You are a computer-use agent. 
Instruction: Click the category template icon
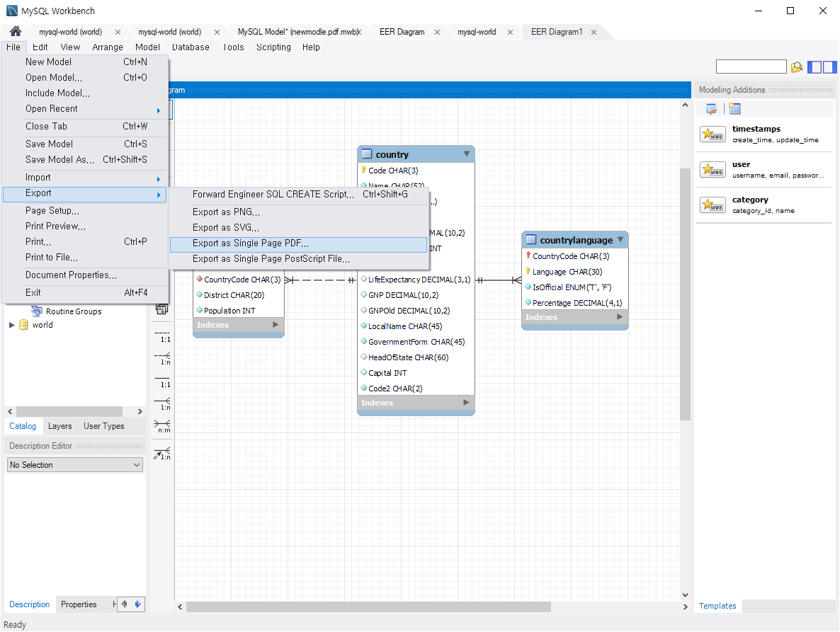[713, 205]
